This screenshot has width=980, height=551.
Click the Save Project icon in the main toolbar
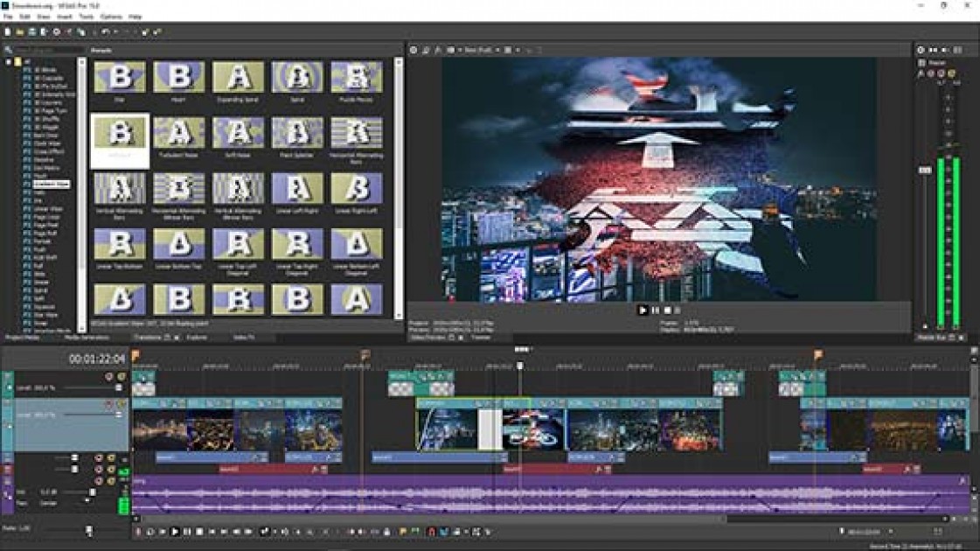(31, 31)
